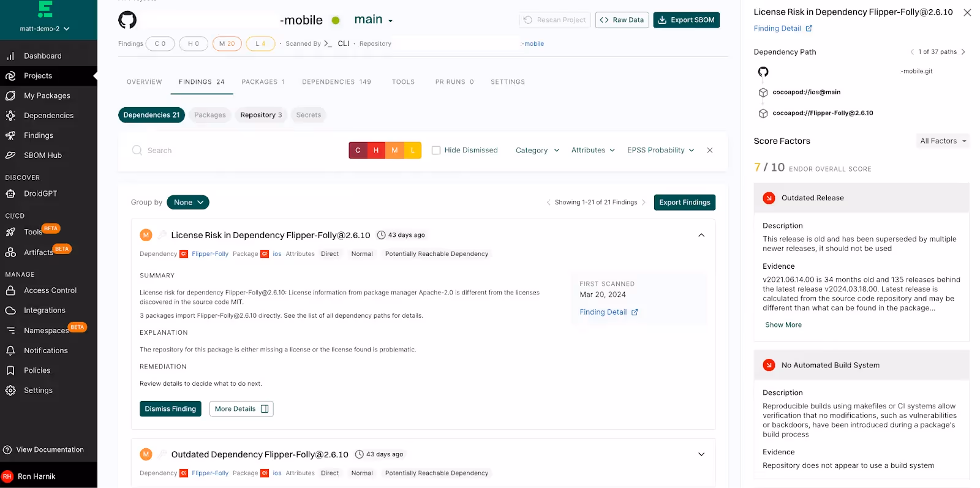Click the Raw Data button
The height and width of the screenshot is (488, 980).
coord(622,20)
